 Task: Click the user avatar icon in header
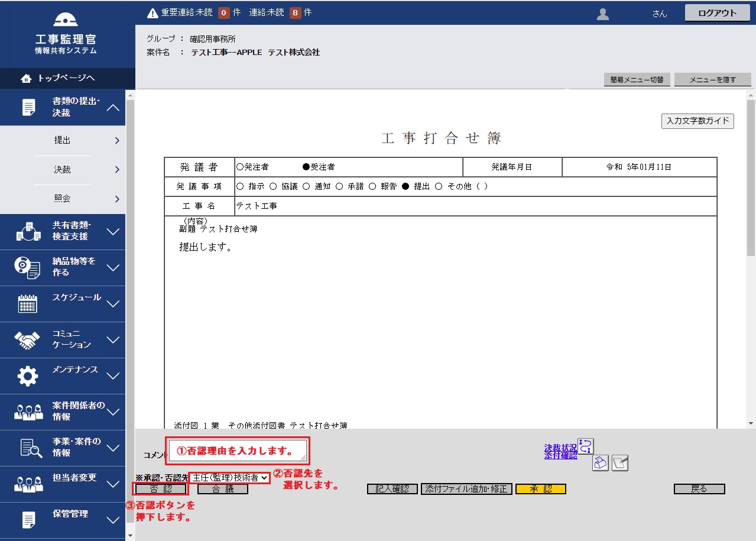pyautogui.click(x=603, y=14)
